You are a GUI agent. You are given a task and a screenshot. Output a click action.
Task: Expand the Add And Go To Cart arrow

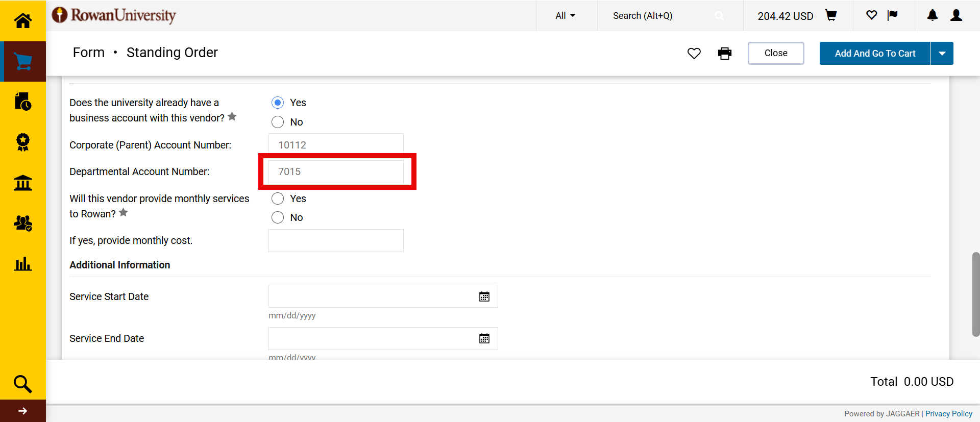coord(942,54)
